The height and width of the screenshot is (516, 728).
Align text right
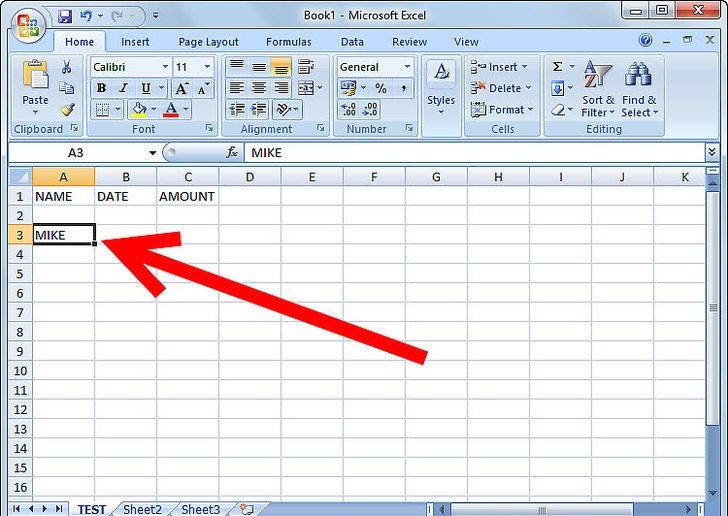281,88
